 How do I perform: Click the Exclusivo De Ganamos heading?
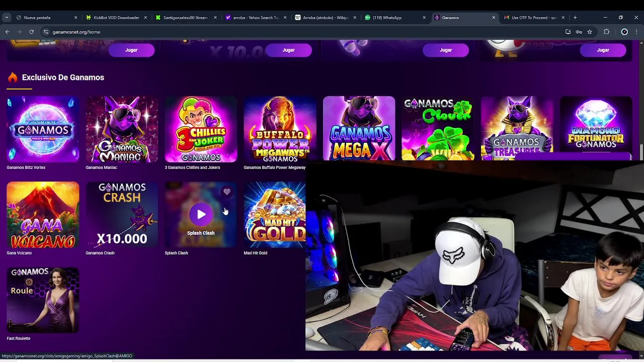(x=63, y=77)
